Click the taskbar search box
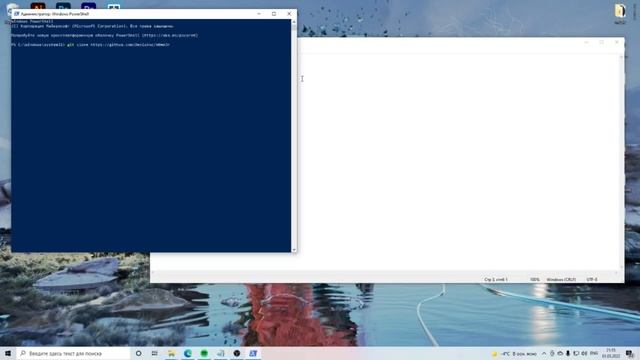The height and width of the screenshot is (360, 640). pyautogui.click(x=73, y=353)
